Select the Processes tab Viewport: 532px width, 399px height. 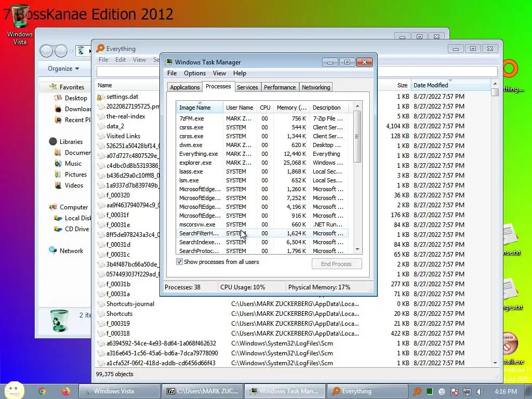click(x=218, y=87)
